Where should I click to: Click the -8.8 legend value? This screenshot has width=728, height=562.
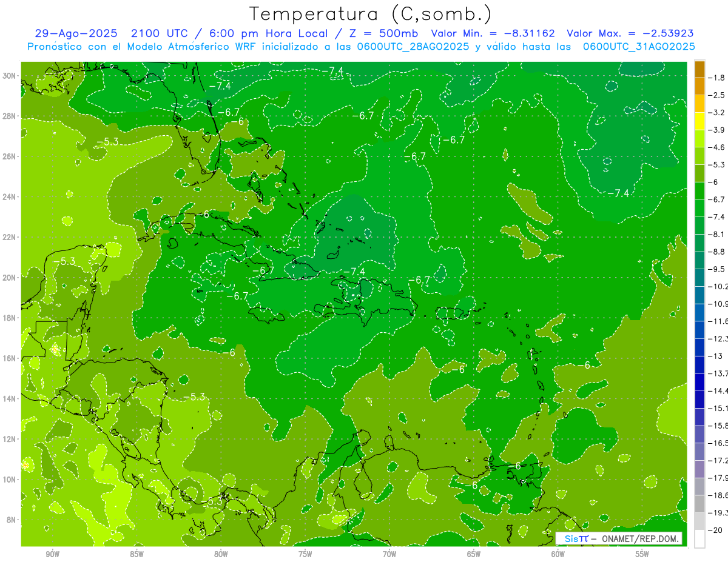(717, 252)
